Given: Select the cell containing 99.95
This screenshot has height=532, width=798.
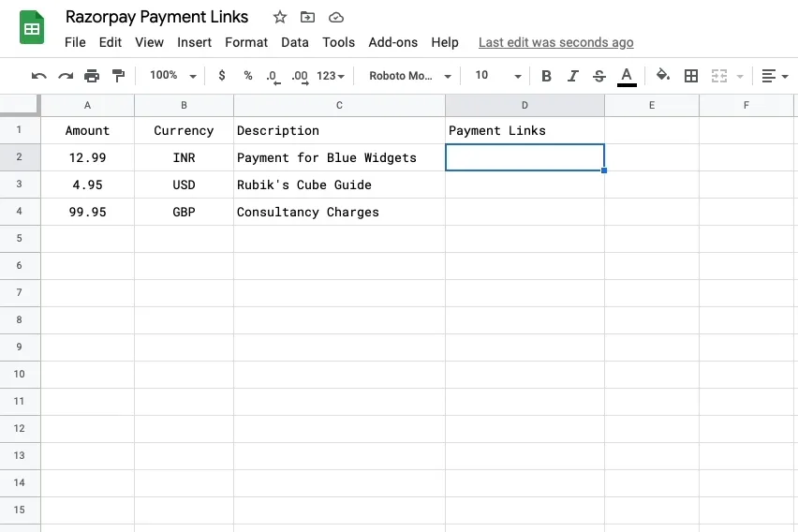Looking at the screenshot, I should (x=87, y=212).
